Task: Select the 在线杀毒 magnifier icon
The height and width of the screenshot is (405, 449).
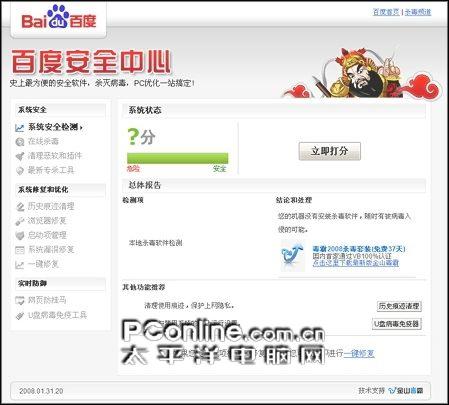Action: pyautogui.click(x=20, y=142)
